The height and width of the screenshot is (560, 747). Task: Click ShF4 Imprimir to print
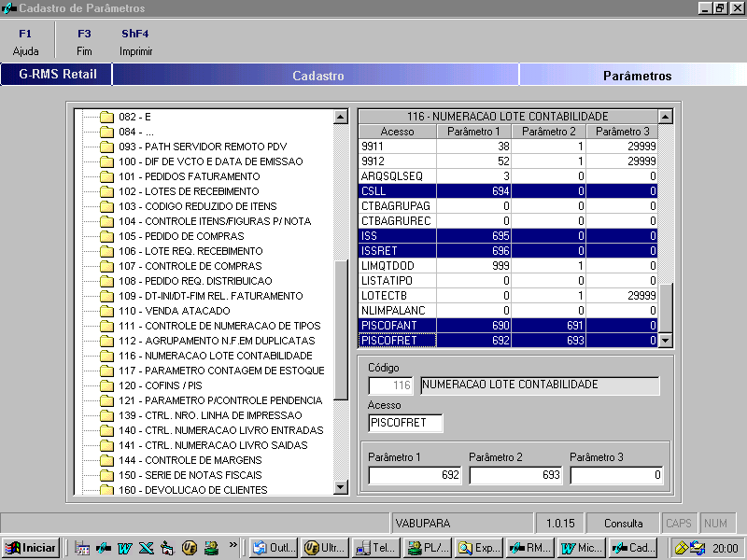(x=135, y=43)
